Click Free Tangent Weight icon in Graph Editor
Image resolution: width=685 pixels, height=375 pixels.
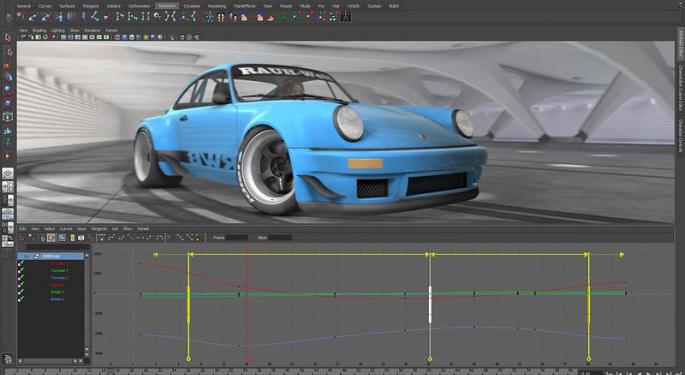(189, 238)
